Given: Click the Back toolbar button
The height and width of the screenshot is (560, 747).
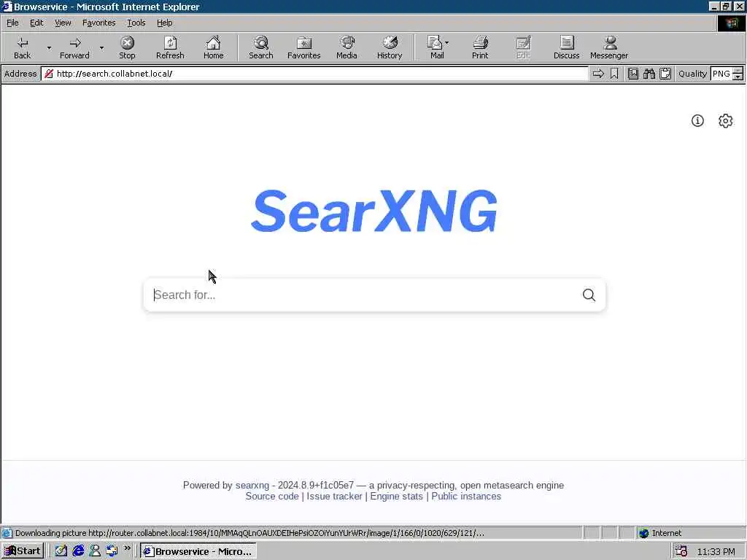Looking at the screenshot, I should 22,47.
